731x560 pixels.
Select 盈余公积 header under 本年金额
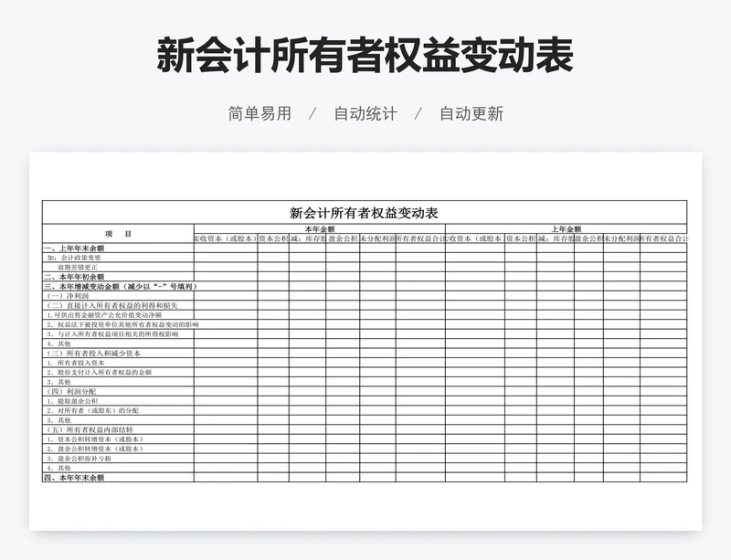[343, 238]
